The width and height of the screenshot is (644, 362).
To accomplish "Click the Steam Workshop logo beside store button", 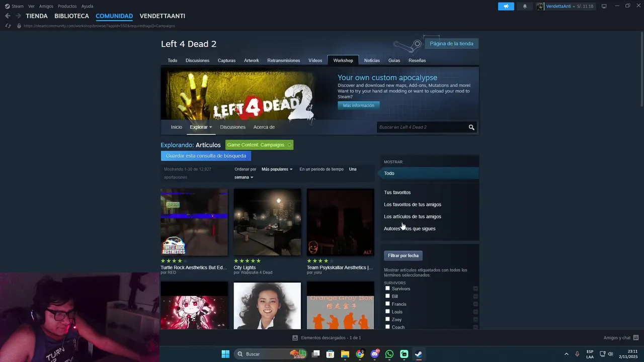I will coord(408,46).
